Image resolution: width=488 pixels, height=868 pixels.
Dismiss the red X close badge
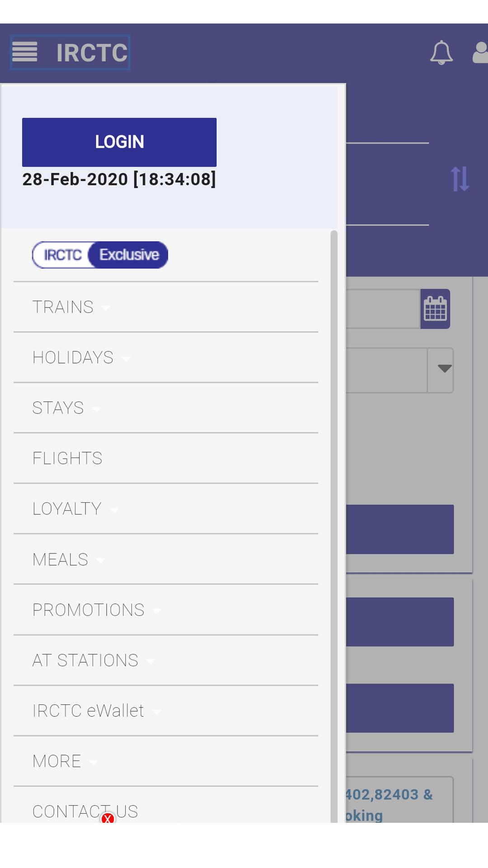pos(108,818)
